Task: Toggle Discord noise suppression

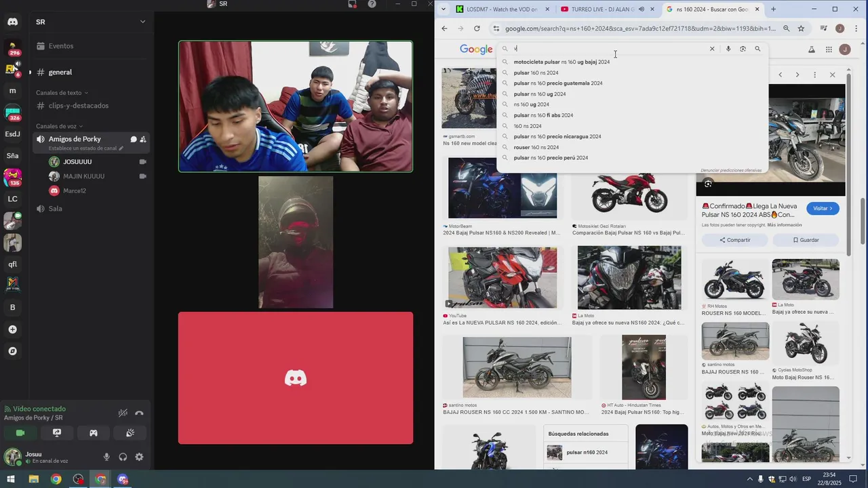Action: (123, 413)
